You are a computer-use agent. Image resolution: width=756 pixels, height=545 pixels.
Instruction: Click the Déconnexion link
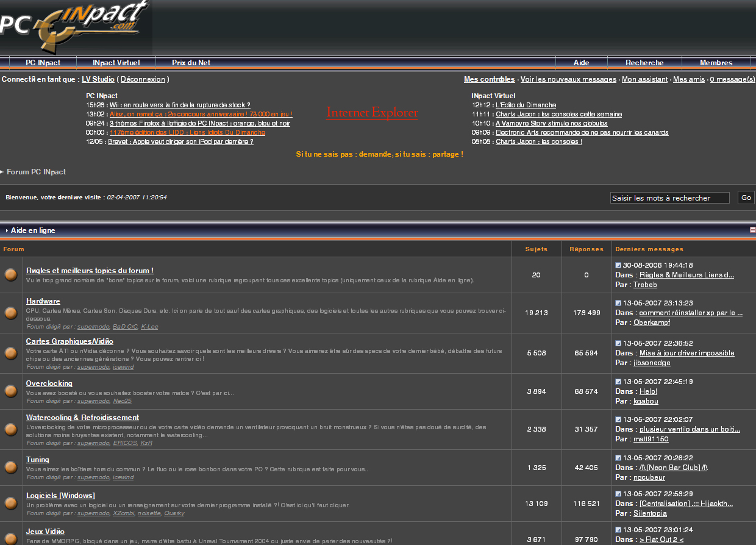[143, 79]
